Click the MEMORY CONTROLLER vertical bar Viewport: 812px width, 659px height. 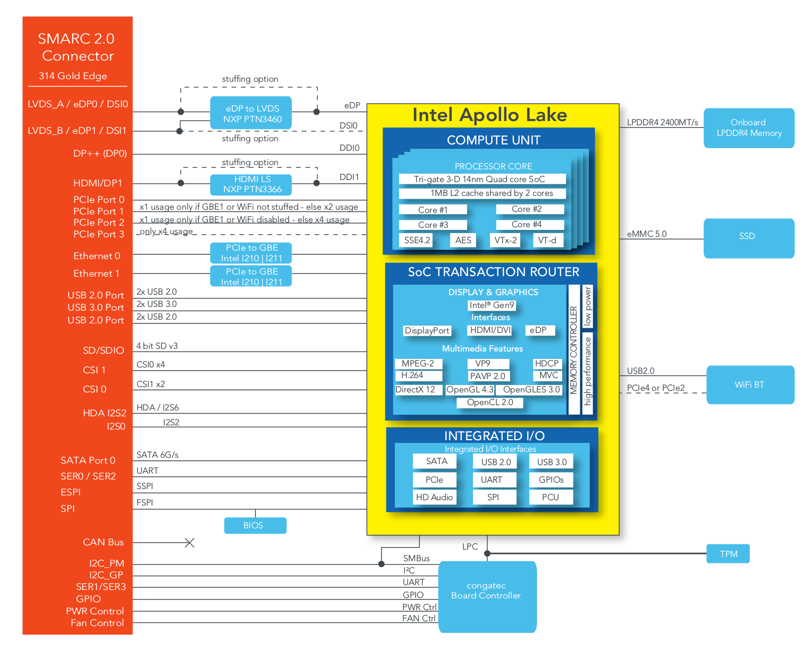pyautogui.click(x=574, y=349)
